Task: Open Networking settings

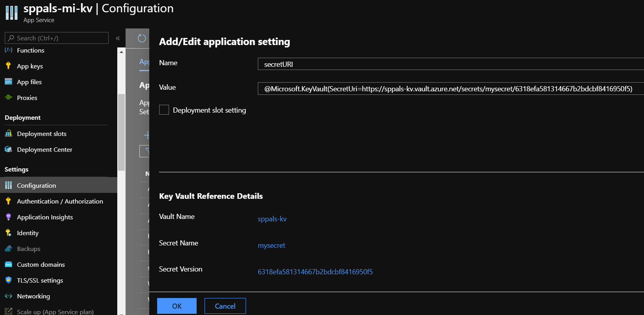Action: pos(34,296)
